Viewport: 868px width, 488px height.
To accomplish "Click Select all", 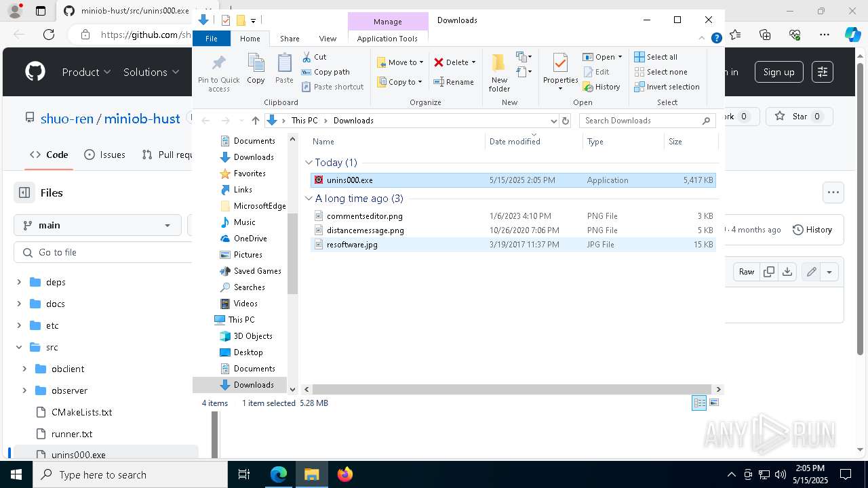I will point(656,57).
